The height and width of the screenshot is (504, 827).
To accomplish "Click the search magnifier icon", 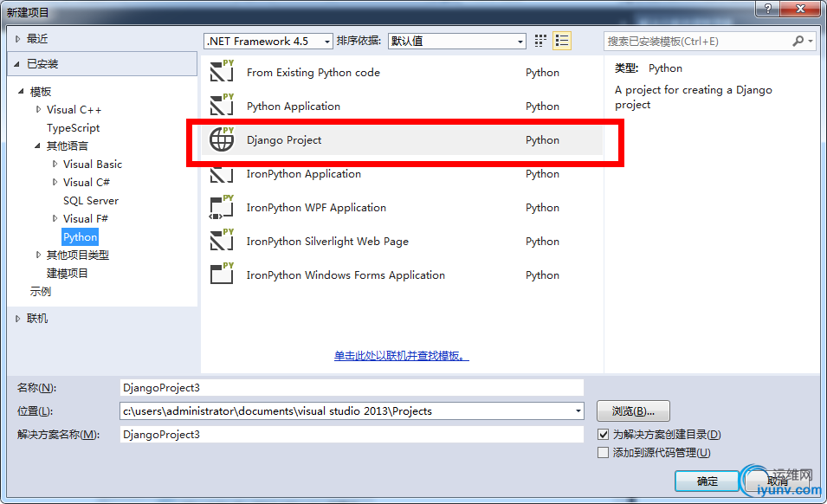I will tap(798, 41).
